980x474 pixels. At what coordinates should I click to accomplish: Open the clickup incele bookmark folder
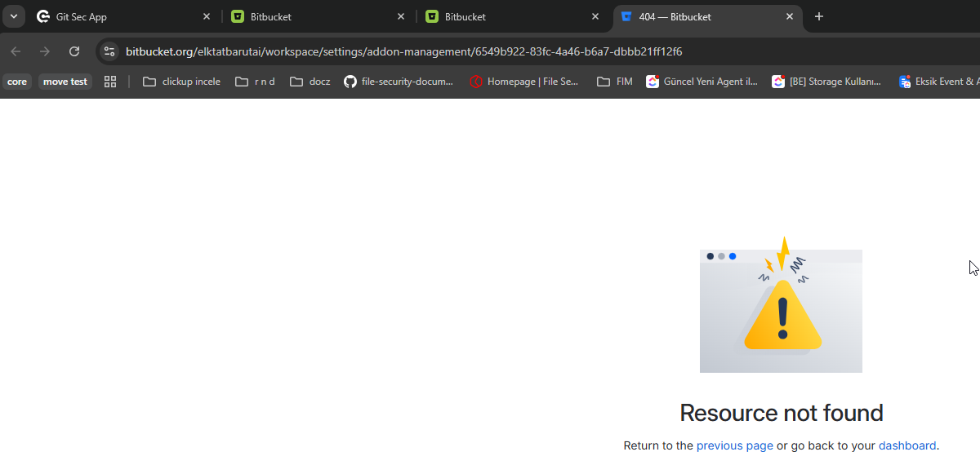181,82
